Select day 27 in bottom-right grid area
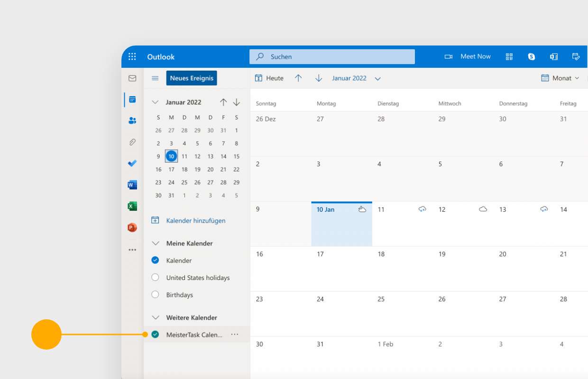 click(524, 314)
